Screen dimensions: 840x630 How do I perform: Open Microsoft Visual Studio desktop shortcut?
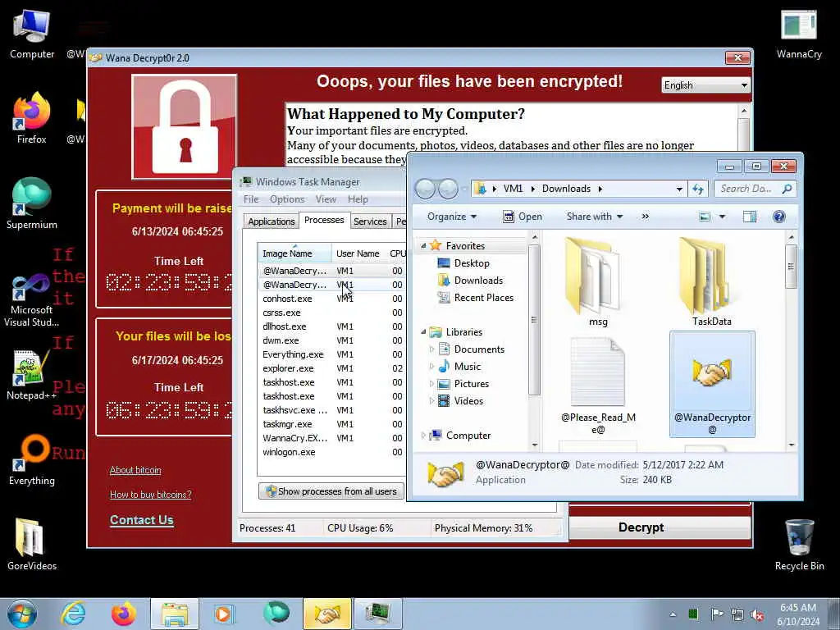[x=32, y=300]
